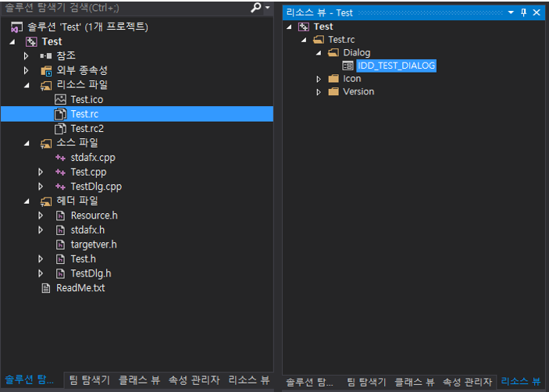Image resolution: width=549 pixels, height=392 pixels.
Task: Toggle auto-hide pin on 리소스 뷰 panel
Action: [524, 13]
